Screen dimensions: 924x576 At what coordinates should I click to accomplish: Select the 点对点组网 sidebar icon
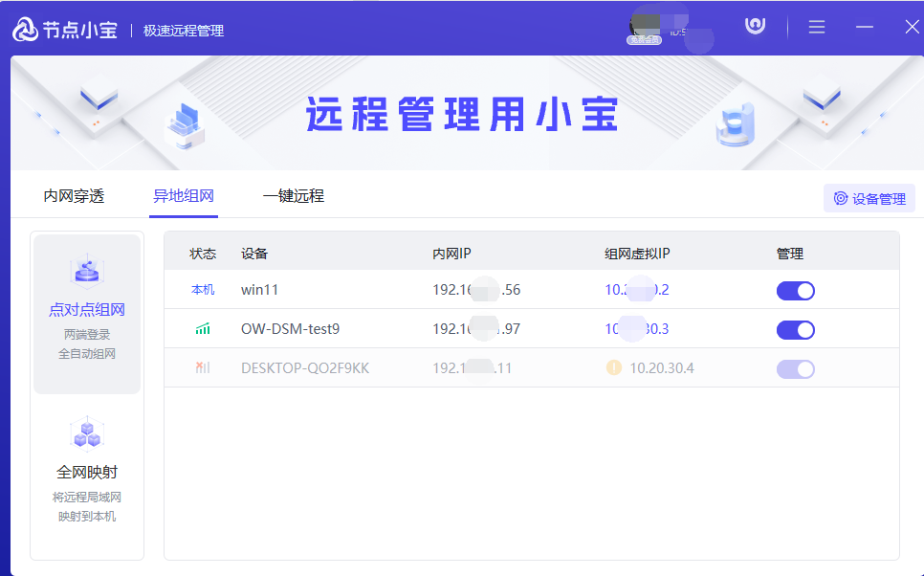coord(87,273)
